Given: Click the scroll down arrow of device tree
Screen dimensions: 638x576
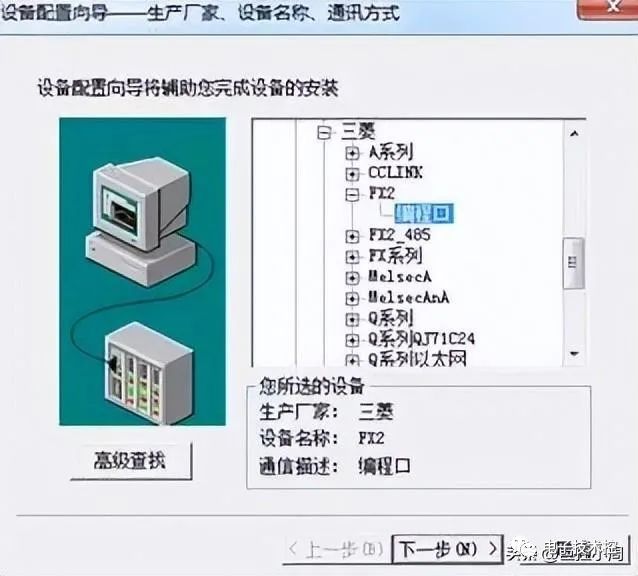Looking at the screenshot, I should (574, 353).
